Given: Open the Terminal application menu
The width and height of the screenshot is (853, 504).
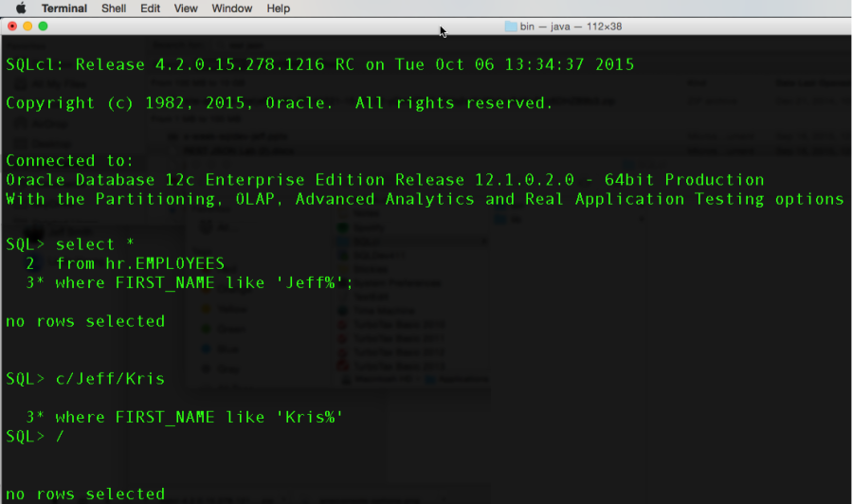Looking at the screenshot, I should tap(64, 9).
